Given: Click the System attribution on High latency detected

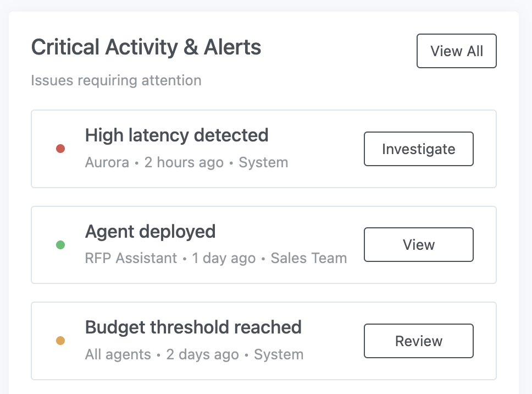Looking at the screenshot, I should coord(263,162).
